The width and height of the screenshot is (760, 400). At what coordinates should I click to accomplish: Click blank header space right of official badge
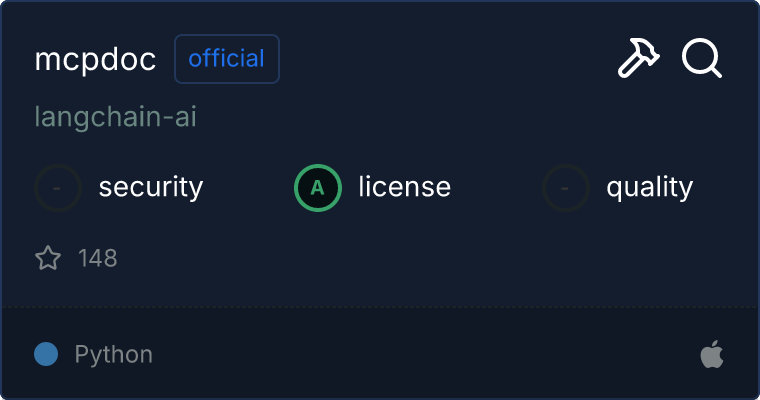[x=440, y=60]
